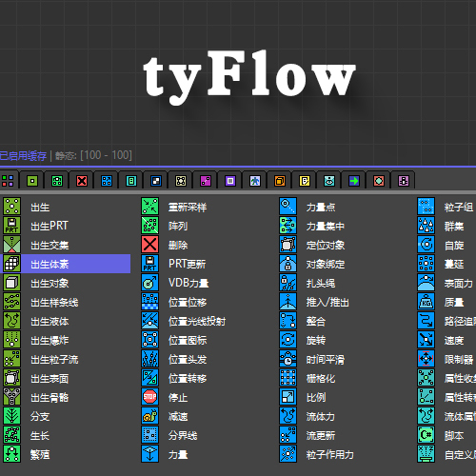Select the 质量 KG weight icon
This screenshot has height=476, width=476.
pyautogui.click(x=426, y=301)
